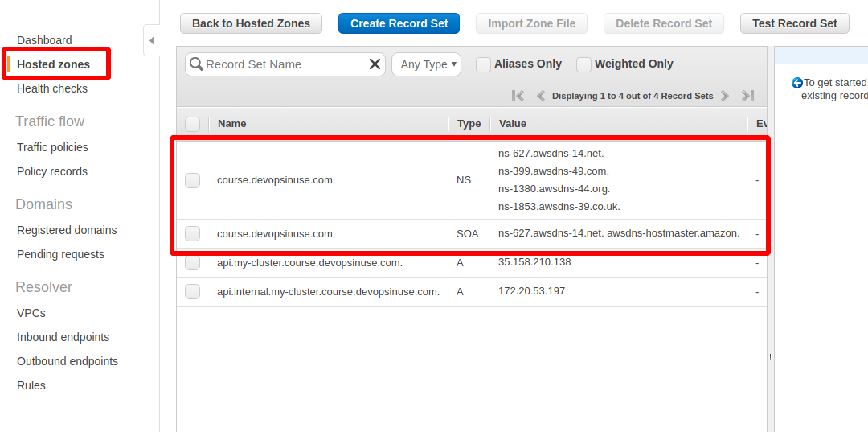The width and height of the screenshot is (868, 432).
Task: Click Import Zone File button
Action: [531, 23]
